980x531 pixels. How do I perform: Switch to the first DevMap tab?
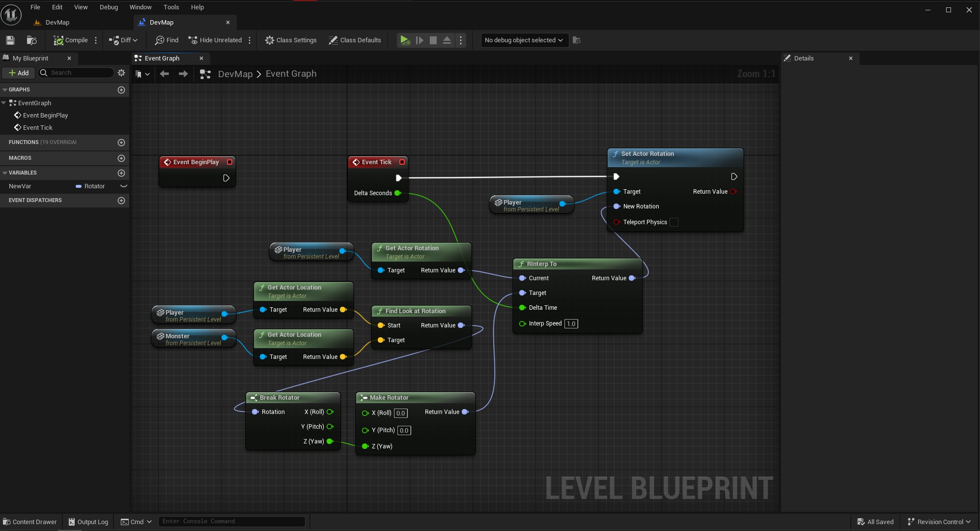pos(57,23)
